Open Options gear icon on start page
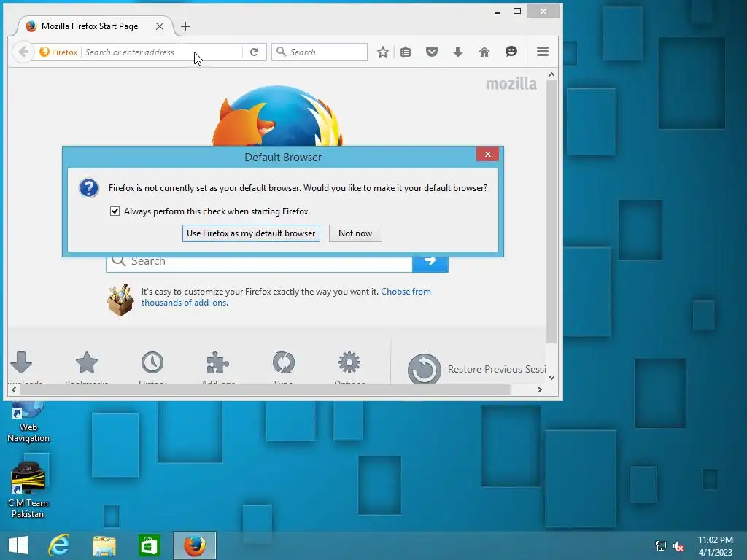 point(349,363)
